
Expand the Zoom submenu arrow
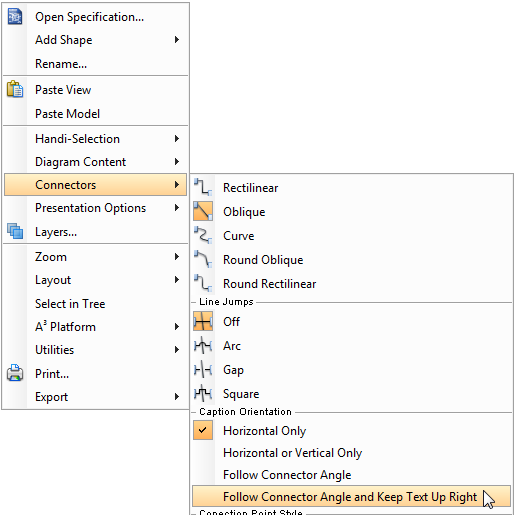point(177,256)
